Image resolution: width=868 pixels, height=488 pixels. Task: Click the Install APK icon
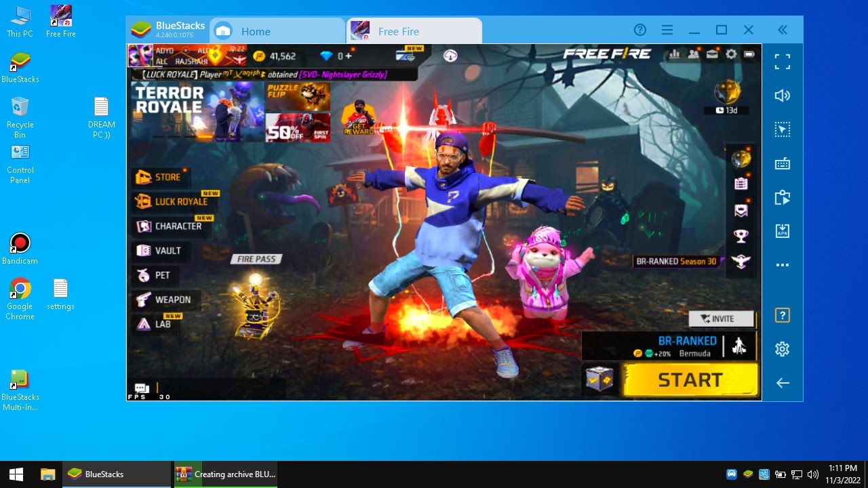[782, 231]
